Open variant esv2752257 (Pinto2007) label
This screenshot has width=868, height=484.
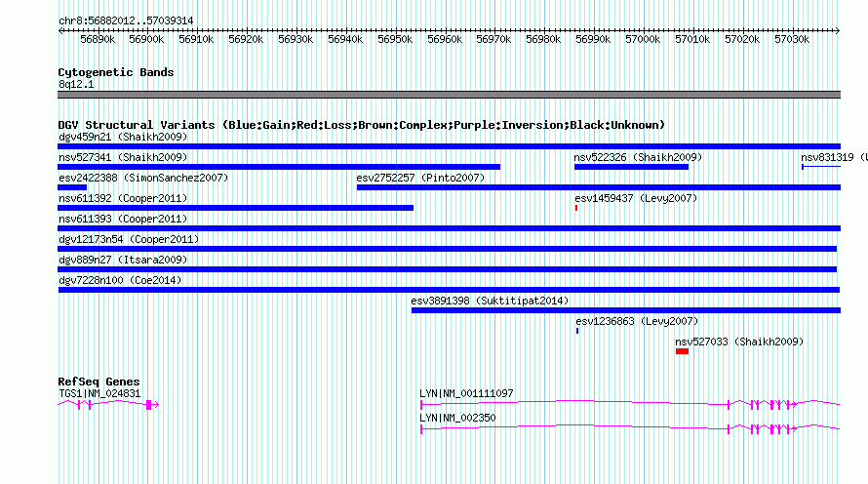(420, 178)
